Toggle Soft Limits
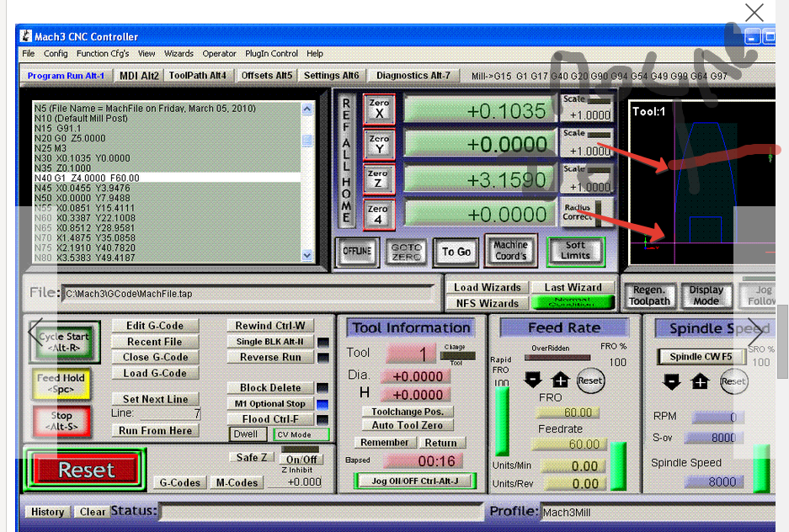This screenshot has width=789, height=532. (575, 250)
